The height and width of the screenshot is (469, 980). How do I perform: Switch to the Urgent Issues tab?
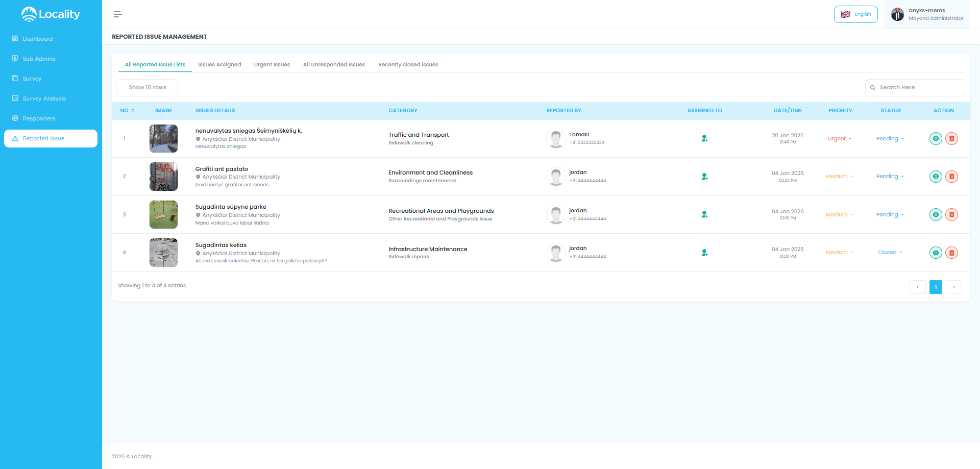tap(272, 64)
